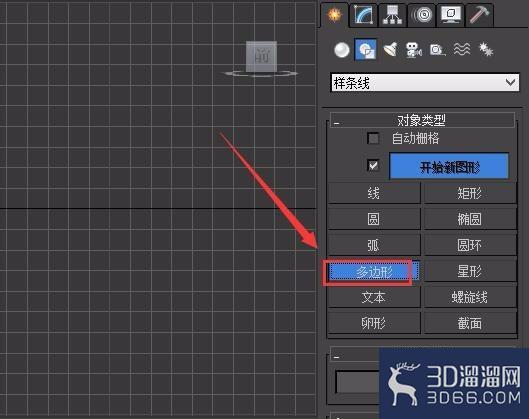Screen dimensions: 529x419
Task: Select the Geometry sphere category icon
Action: tap(341, 50)
